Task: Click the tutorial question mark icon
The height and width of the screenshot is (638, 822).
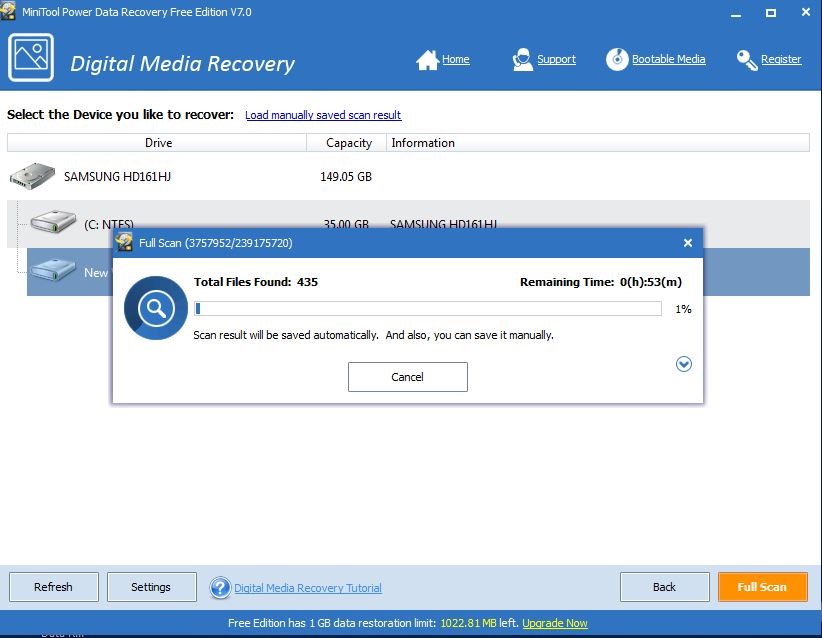Action: (220, 588)
